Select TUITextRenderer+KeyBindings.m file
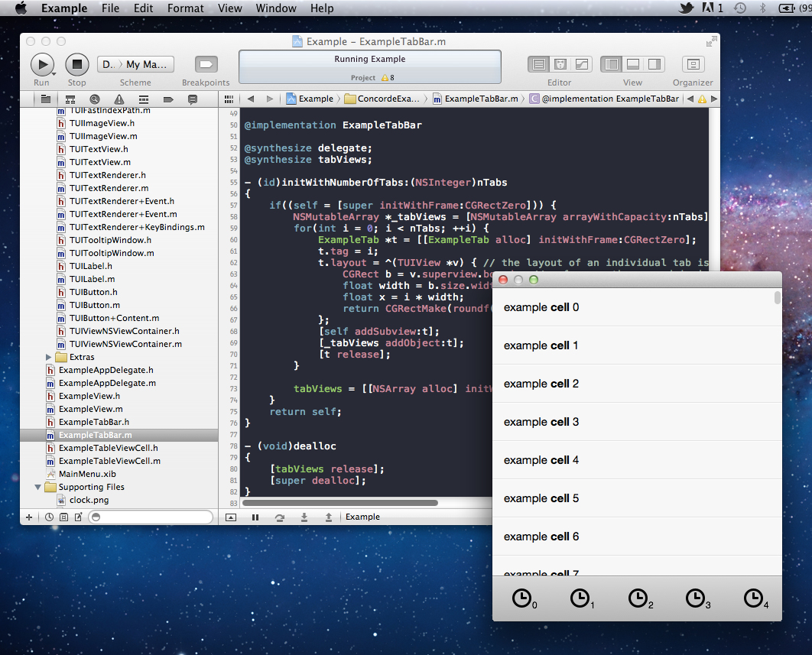Image resolution: width=812 pixels, height=655 pixels. click(x=137, y=227)
